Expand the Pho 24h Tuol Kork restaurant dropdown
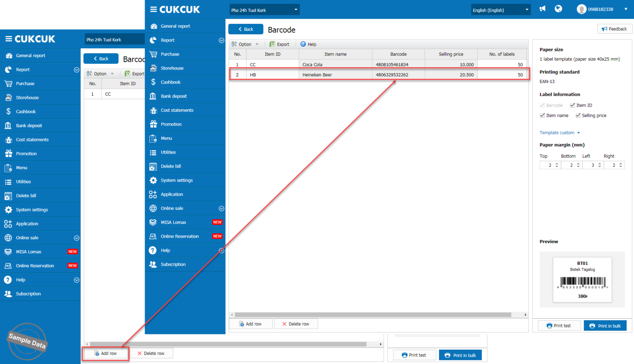Image resolution: width=634 pixels, height=364 pixels. 264,10
